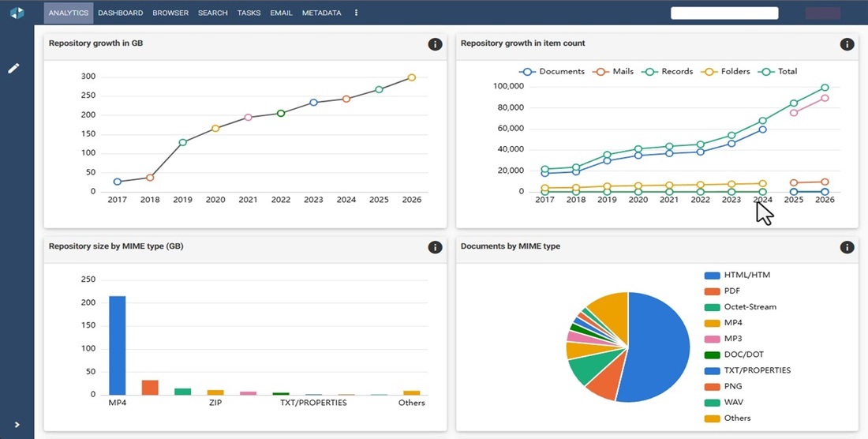This screenshot has height=439, width=868.
Task: Toggle the Documents series in legend
Action: [552, 71]
